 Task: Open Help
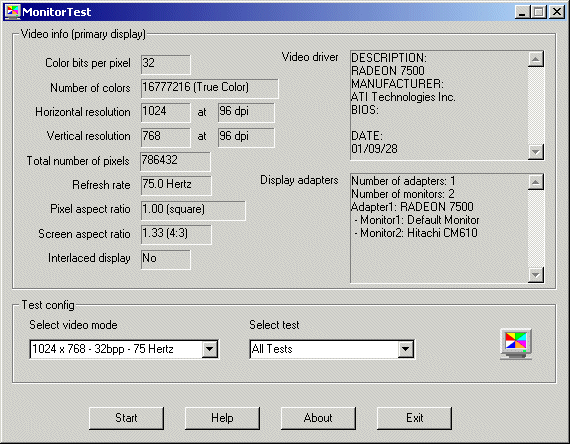[x=222, y=418]
